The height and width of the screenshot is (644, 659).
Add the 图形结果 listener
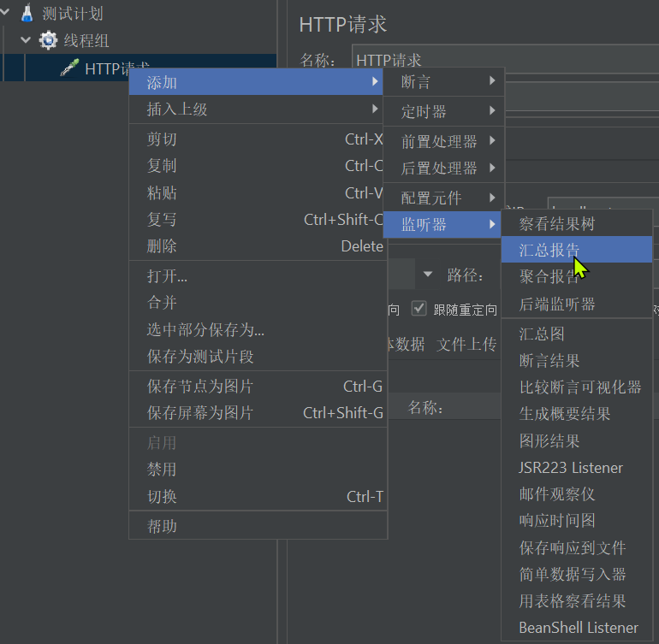[577, 440]
